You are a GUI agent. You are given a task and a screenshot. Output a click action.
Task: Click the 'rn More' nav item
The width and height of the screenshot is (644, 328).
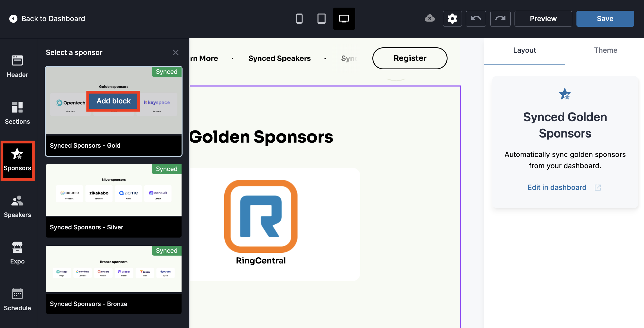[204, 58]
